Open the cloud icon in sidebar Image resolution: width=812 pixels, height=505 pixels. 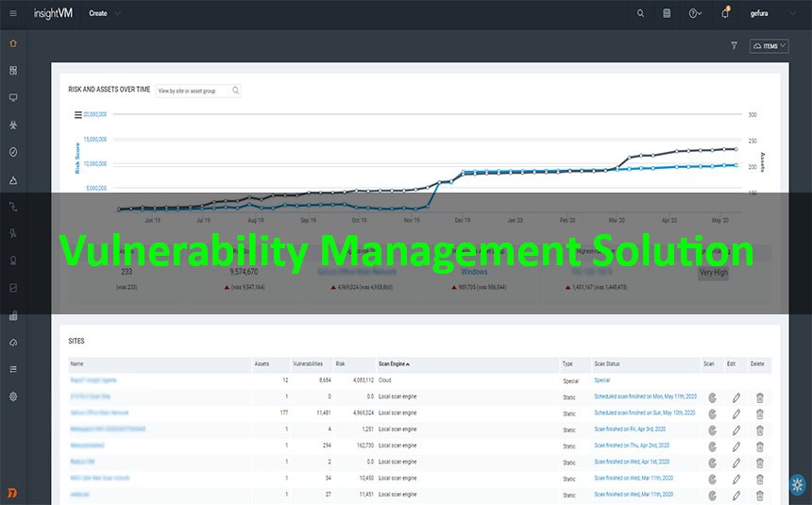[x=13, y=343]
